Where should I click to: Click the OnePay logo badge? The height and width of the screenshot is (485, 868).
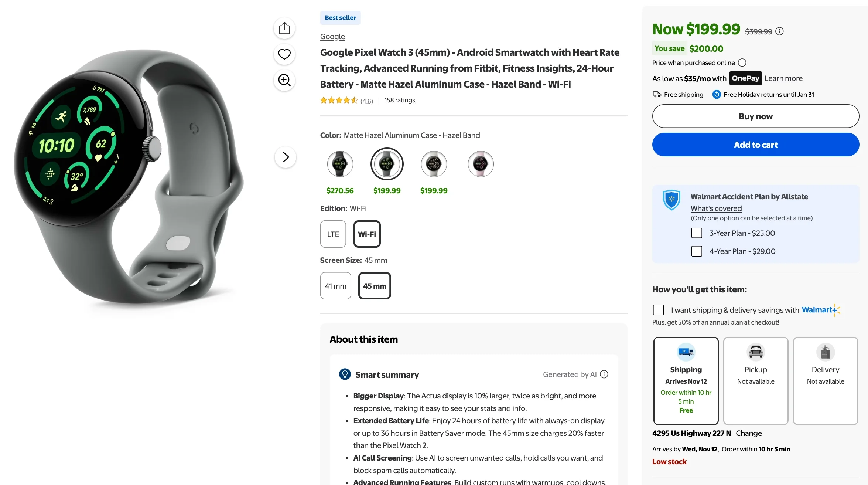pyautogui.click(x=745, y=78)
